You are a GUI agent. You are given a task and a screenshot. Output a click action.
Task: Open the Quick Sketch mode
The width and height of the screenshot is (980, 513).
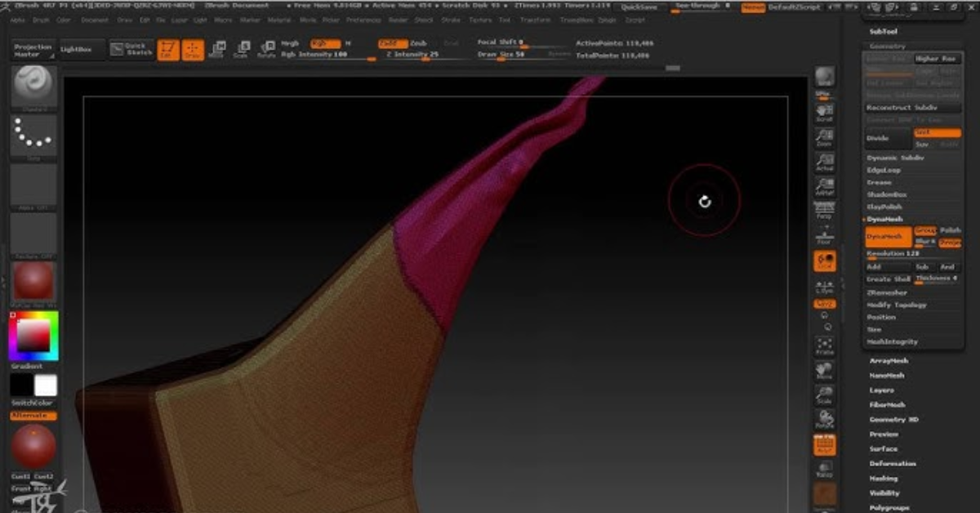pyautogui.click(x=136, y=49)
